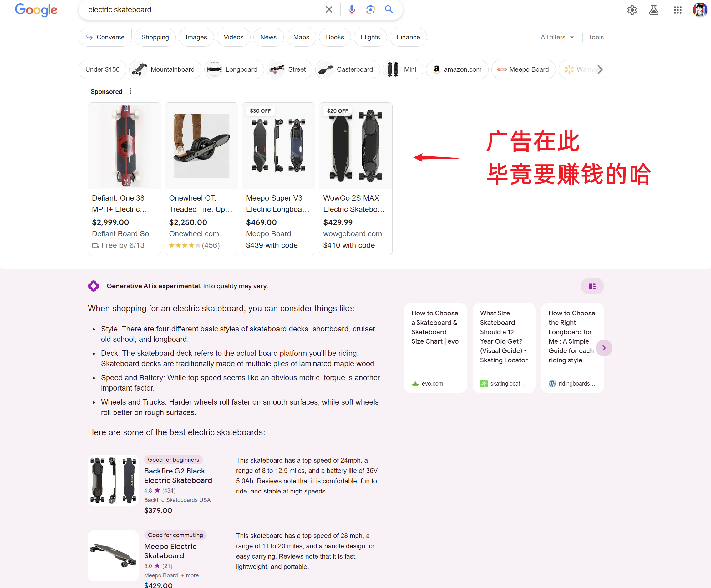Open Google Lens camera search
The height and width of the screenshot is (588, 711).
point(370,9)
